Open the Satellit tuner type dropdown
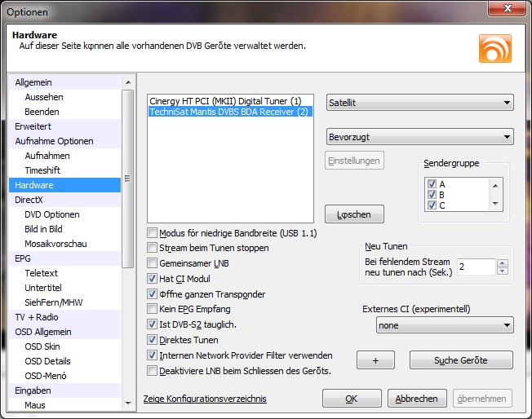Image resolution: width=532 pixels, height=419 pixels. [419, 103]
